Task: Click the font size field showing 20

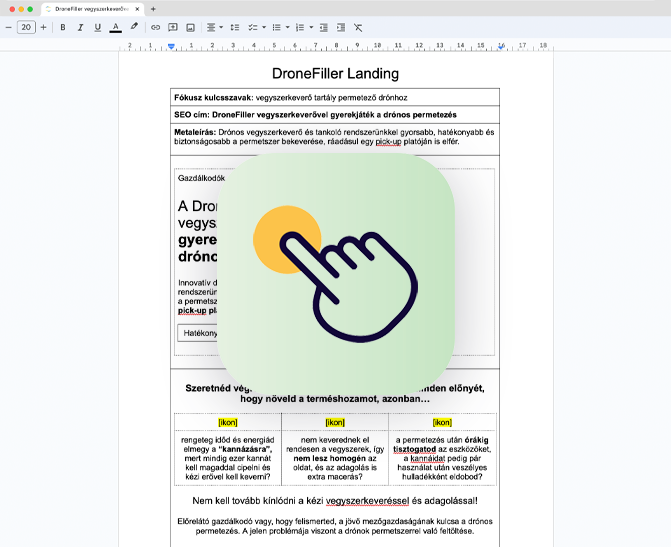Action: [x=26, y=27]
